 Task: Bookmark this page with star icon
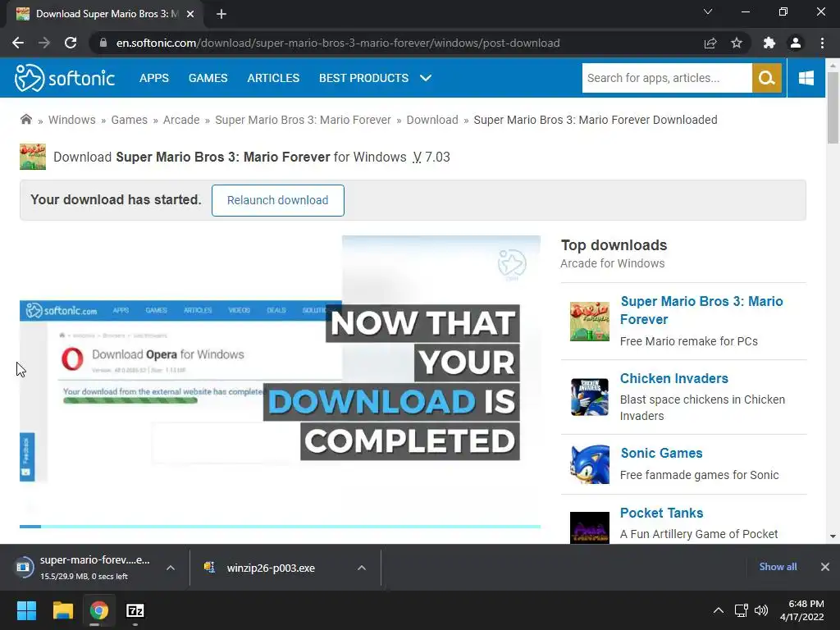pos(737,43)
